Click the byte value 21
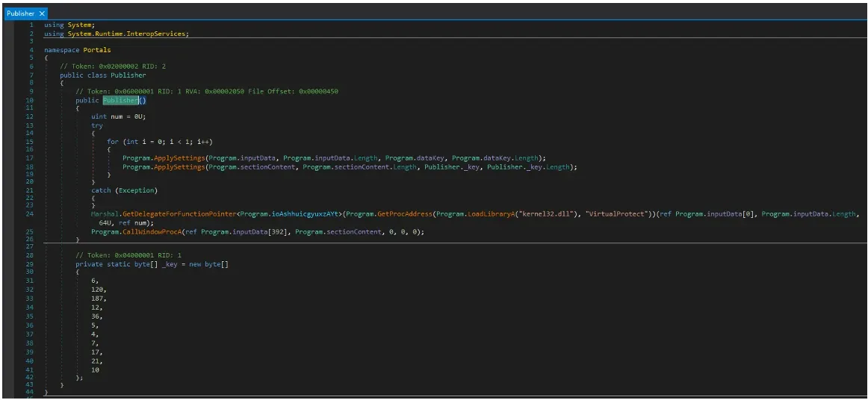Screen dimensions: 868x400 95,360
